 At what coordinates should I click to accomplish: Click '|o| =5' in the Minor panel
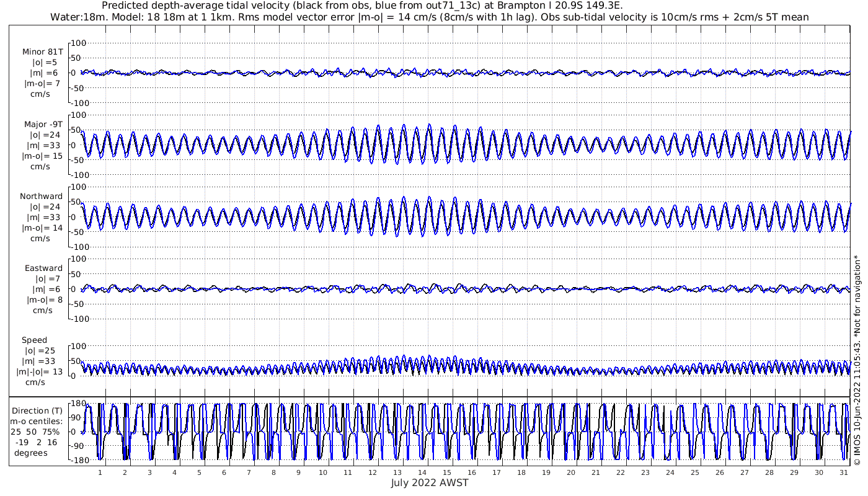point(45,63)
